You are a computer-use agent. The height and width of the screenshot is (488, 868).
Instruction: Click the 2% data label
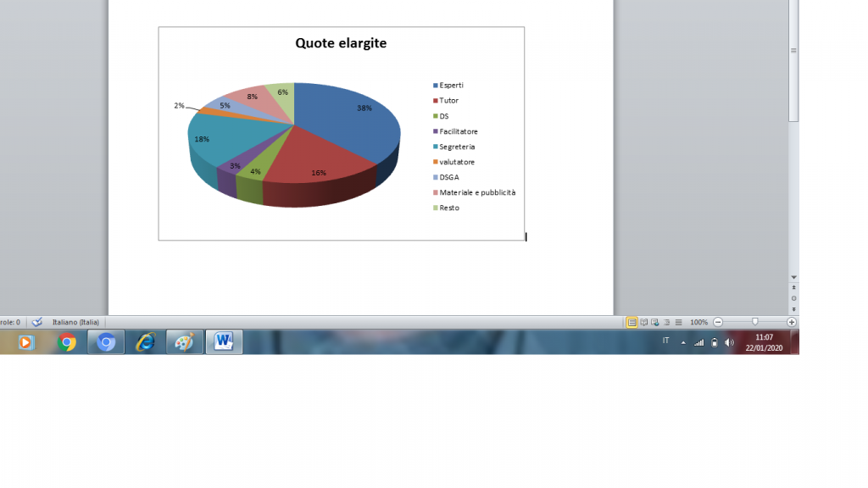point(179,106)
